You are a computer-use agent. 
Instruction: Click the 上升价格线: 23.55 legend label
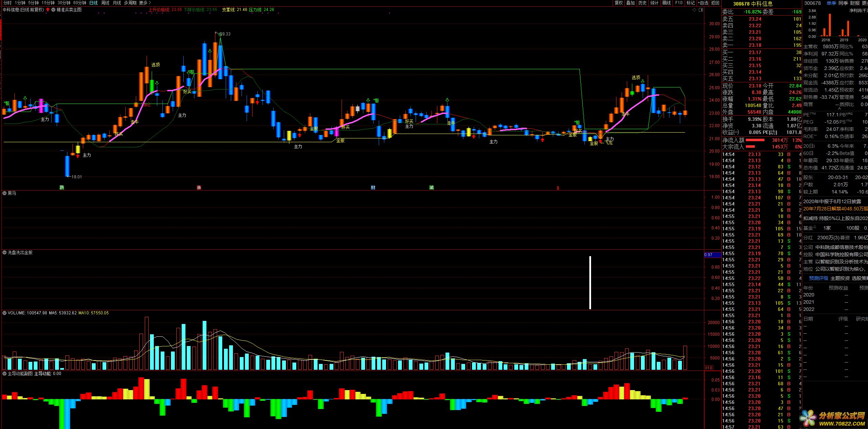click(165, 10)
